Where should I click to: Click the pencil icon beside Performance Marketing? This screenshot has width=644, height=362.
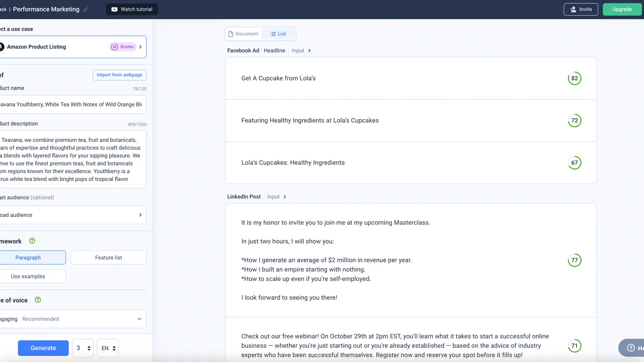click(86, 10)
